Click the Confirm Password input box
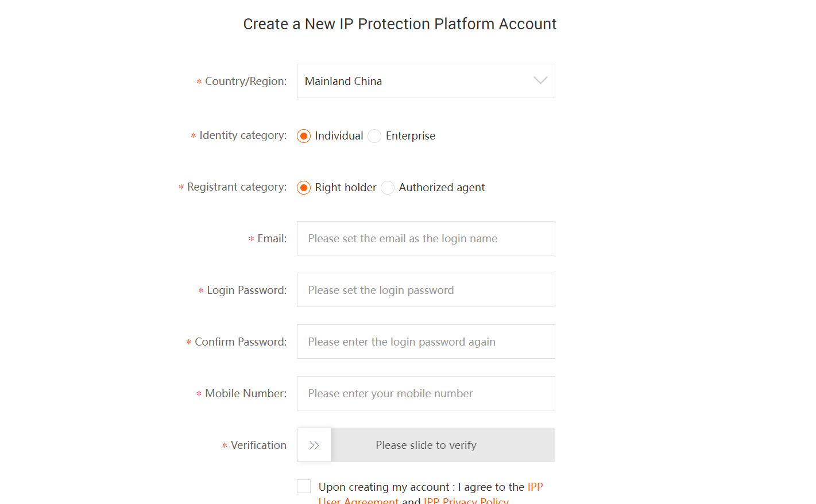Image resolution: width=816 pixels, height=504 pixels. pyautogui.click(x=426, y=342)
